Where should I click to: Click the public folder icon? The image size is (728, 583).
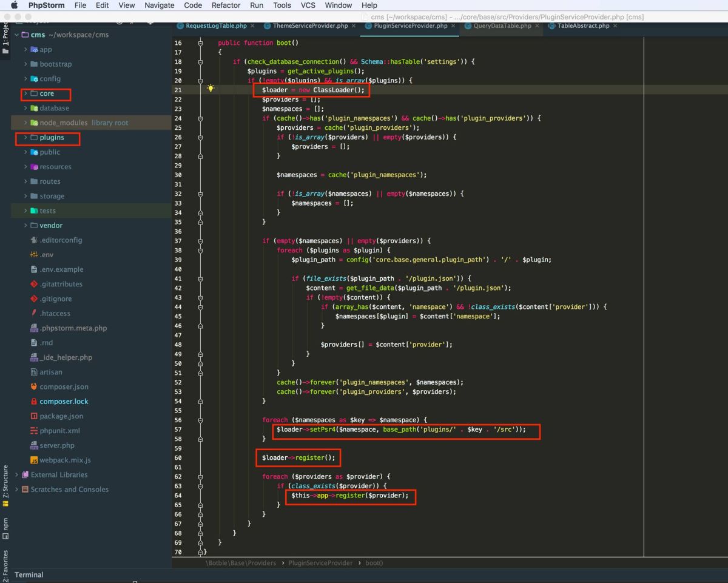coord(34,152)
